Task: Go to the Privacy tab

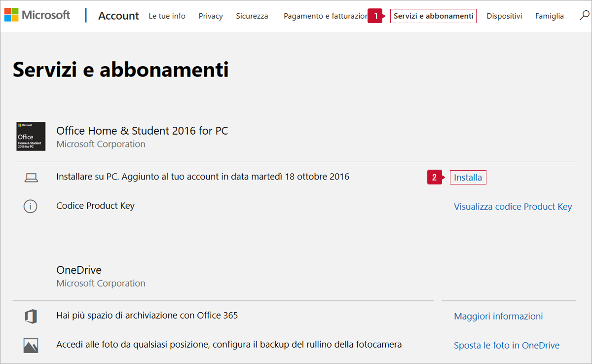Action: click(x=211, y=16)
